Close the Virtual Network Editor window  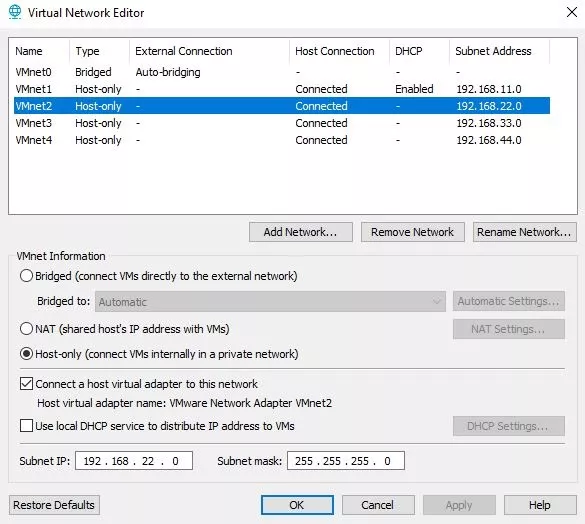[x=572, y=12]
